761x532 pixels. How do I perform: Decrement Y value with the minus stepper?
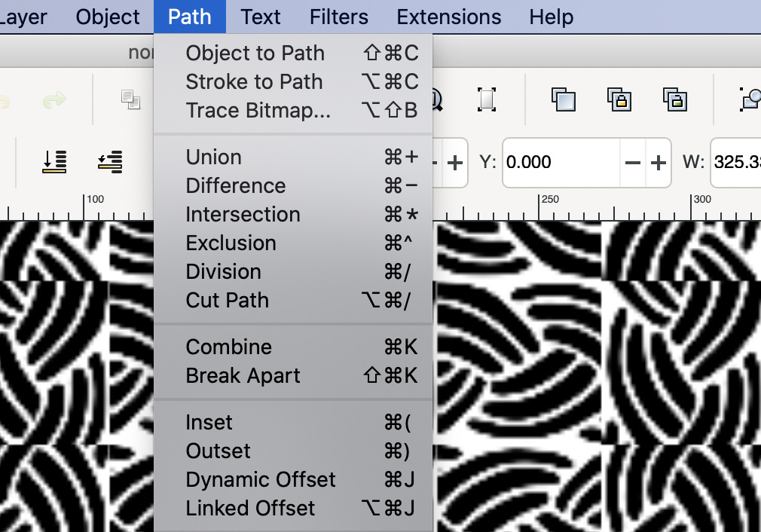tap(633, 162)
